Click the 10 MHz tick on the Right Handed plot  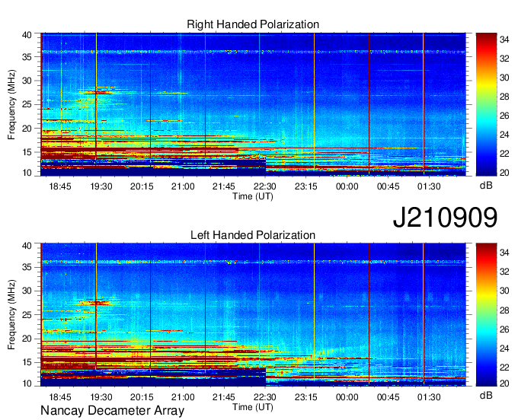(x=27, y=173)
